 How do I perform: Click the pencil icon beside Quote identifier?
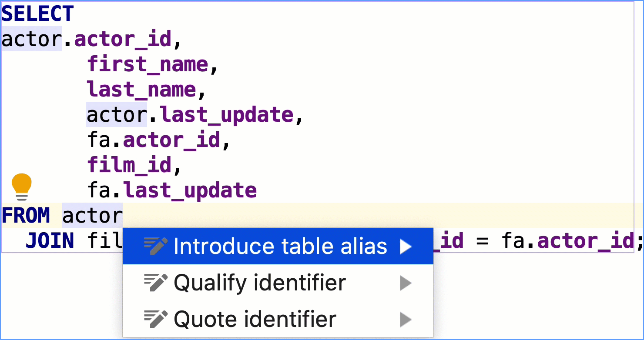(155, 320)
